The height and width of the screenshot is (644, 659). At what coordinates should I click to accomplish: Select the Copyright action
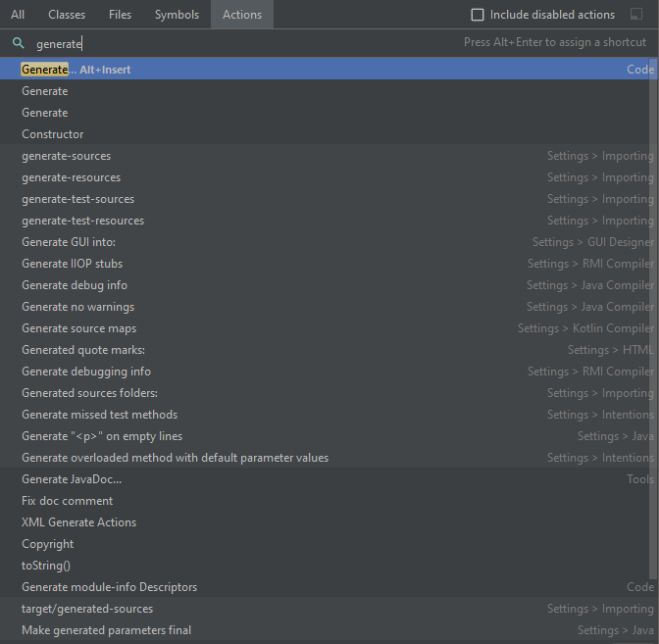329,544
